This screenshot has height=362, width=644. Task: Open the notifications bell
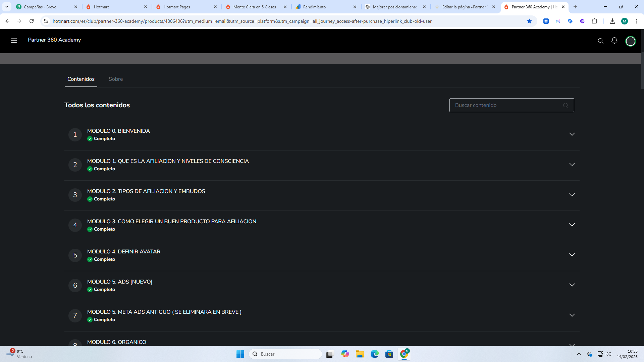[614, 41]
